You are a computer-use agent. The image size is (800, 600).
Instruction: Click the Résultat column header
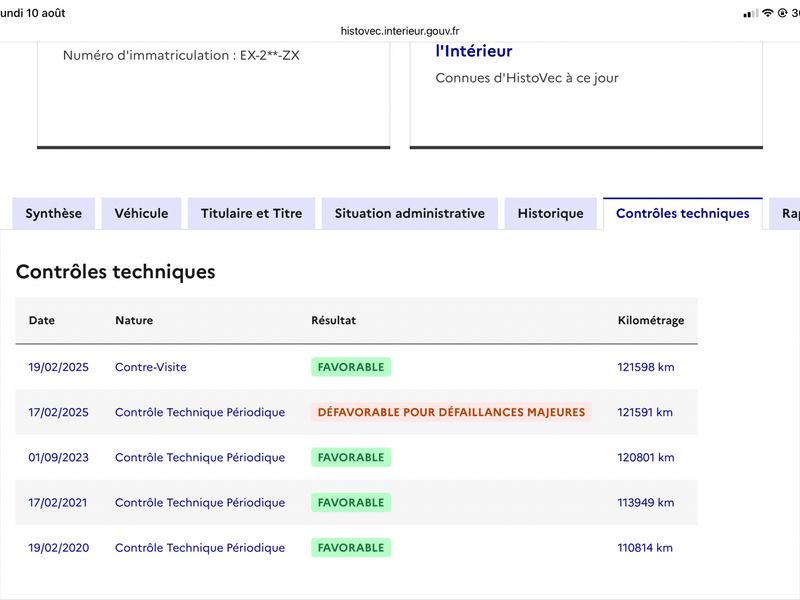tap(334, 320)
